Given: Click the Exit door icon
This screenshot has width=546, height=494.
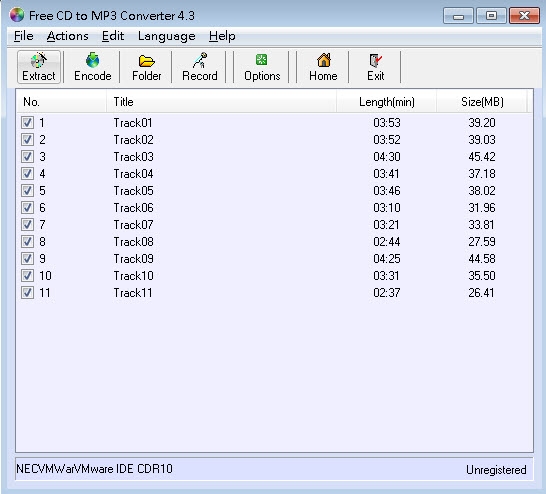Looking at the screenshot, I should click(x=375, y=61).
